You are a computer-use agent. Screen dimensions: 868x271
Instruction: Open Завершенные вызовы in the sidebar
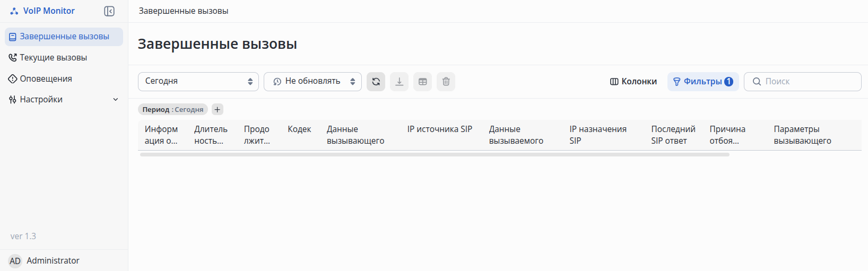pos(64,37)
